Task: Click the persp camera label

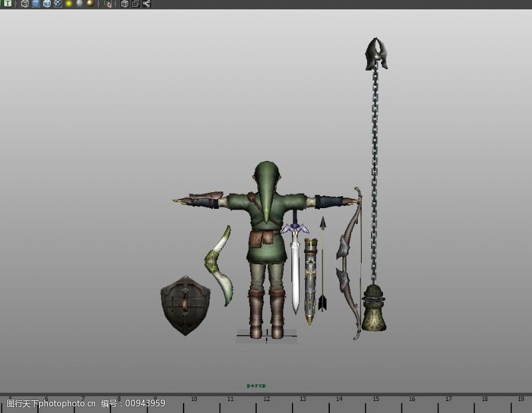Action: click(256, 385)
